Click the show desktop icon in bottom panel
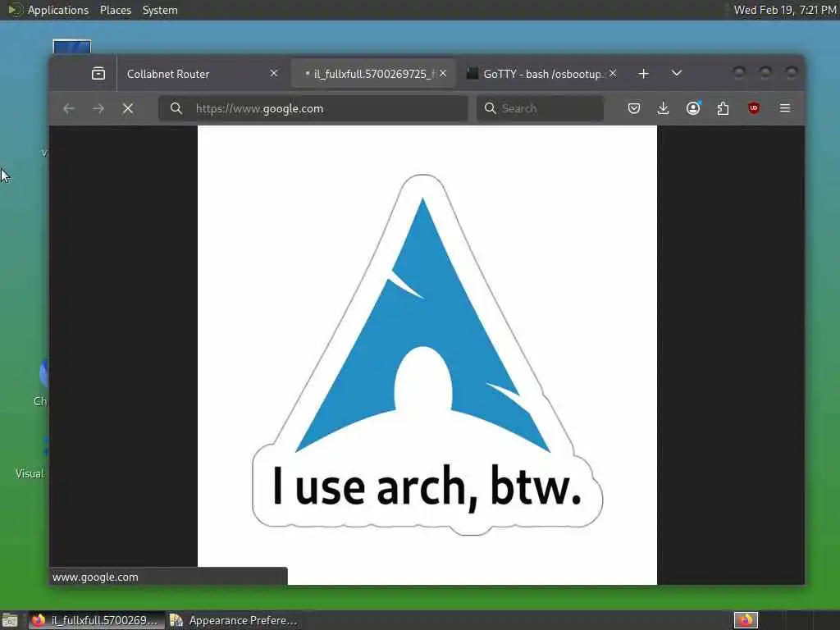The image size is (840, 630). [x=10, y=620]
